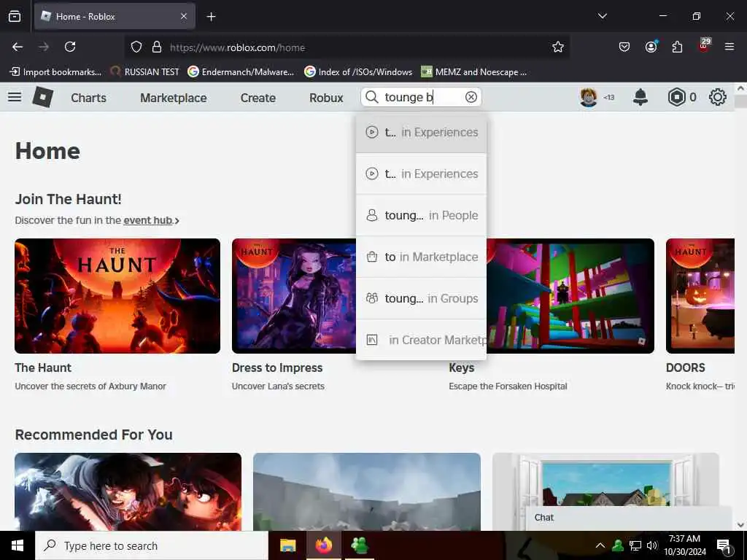This screenshot has width=747, height=560.
Task: Close the Home - Roblox tab
Action: [x=184, y=17]
